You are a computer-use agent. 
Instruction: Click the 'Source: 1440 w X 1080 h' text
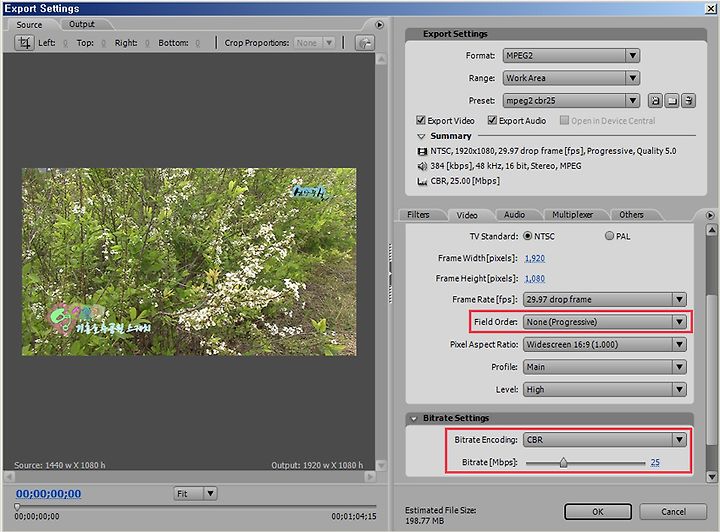pos(60,465)
